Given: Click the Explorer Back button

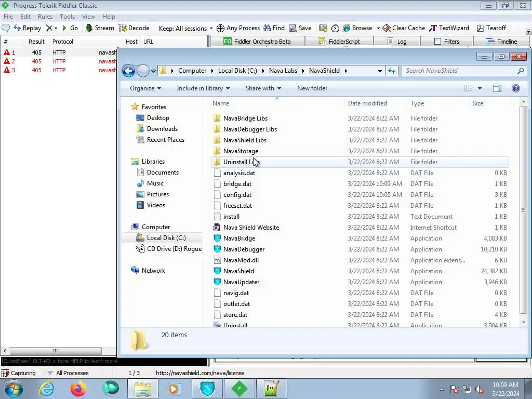Looking at the screenshot, I should (x=129, y=71).
